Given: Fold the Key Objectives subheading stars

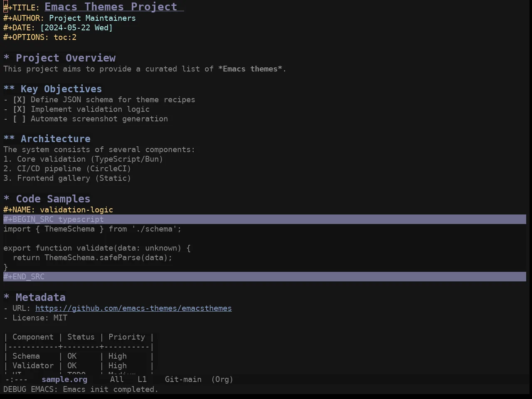Looking at the screenshot, I should [x=9, y=89].
